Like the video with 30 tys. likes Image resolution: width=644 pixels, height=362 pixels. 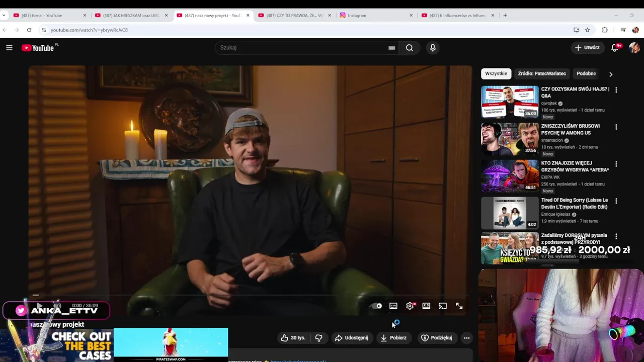293,338
